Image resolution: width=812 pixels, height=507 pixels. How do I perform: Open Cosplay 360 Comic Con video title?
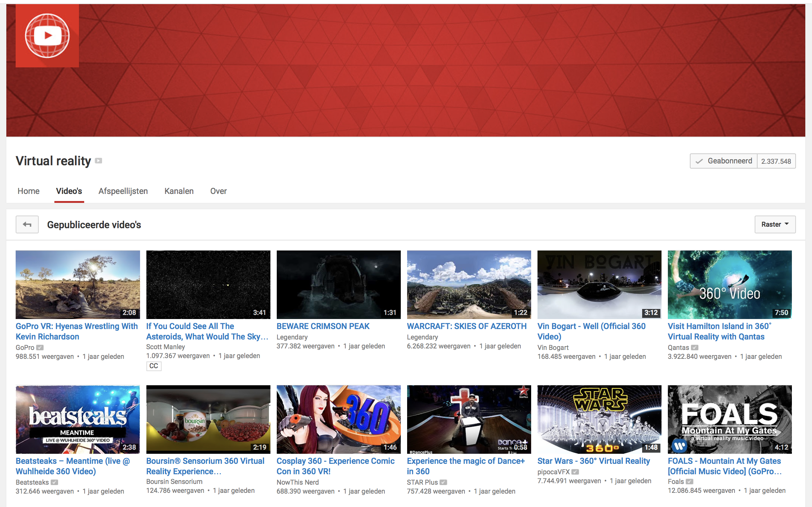pos(336,466)
